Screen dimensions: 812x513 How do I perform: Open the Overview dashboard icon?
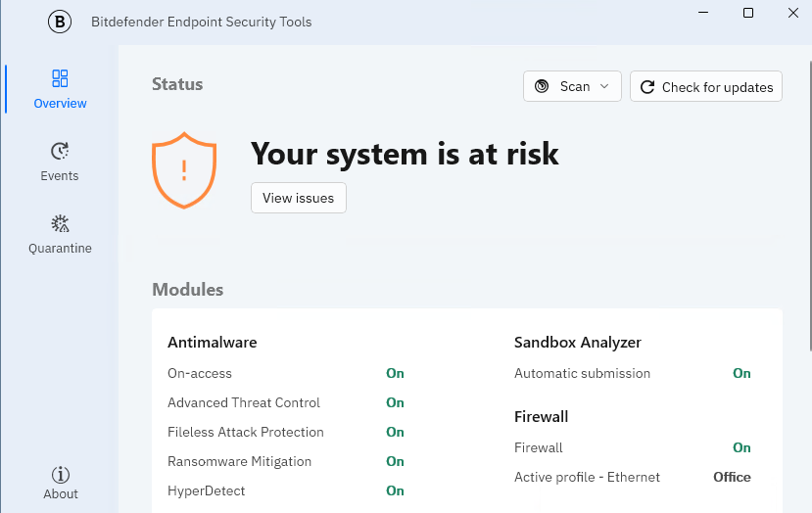(x=60, y=78)
